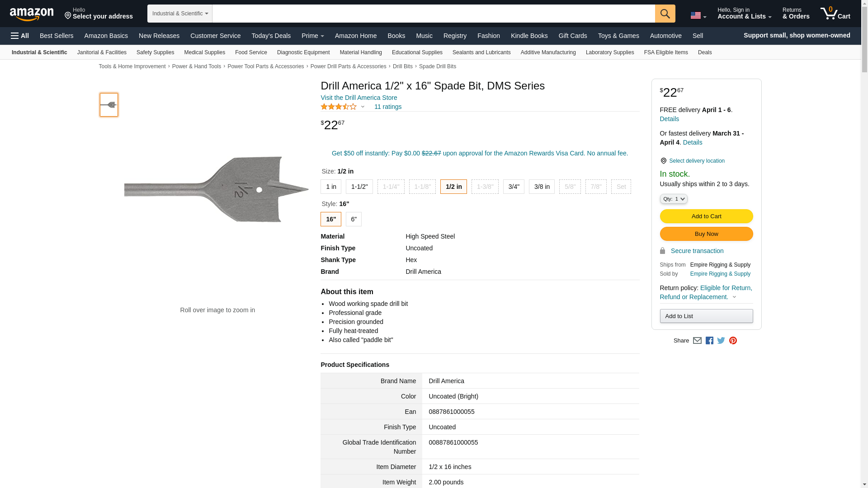Expand Industrial & Scientific search category dropdown
This screenshot has width=868, height=488.
coord(180,14)
